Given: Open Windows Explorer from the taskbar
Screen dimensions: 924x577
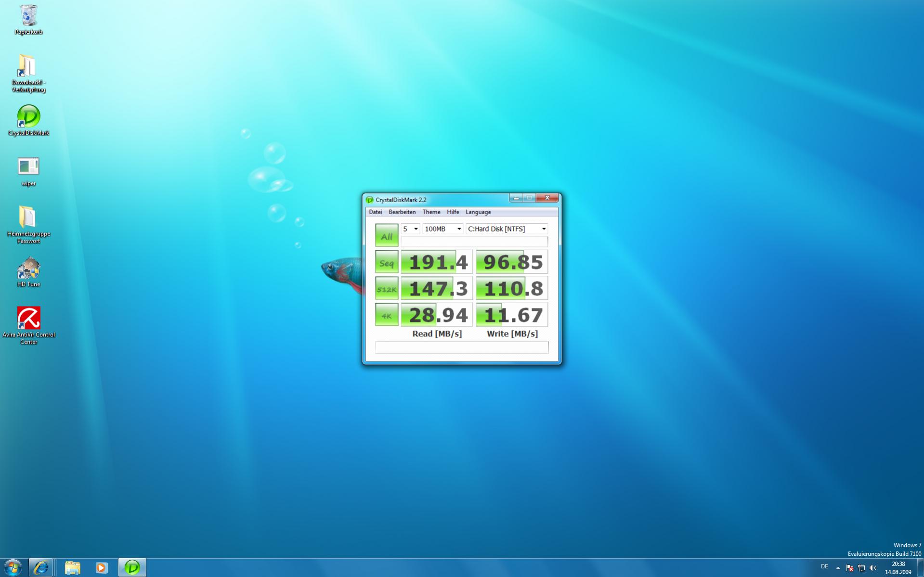Looking at the screenshot, I should 73,568.
